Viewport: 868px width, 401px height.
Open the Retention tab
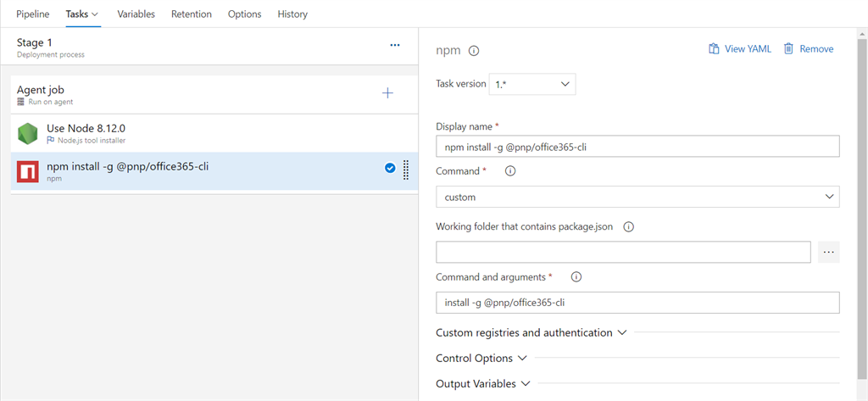(x=192, y=14)
